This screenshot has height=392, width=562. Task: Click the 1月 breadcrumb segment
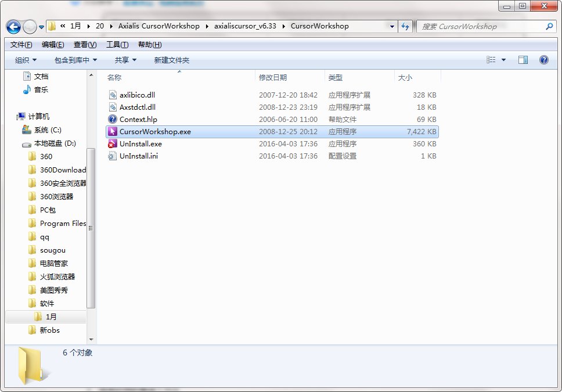[x=75, y=26]
